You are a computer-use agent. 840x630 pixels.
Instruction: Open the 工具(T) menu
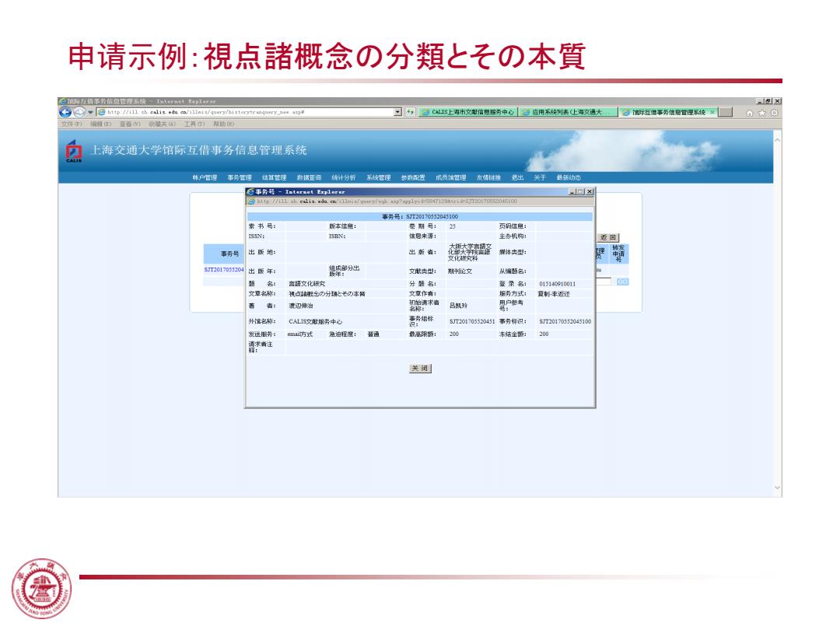pos(194,124)
